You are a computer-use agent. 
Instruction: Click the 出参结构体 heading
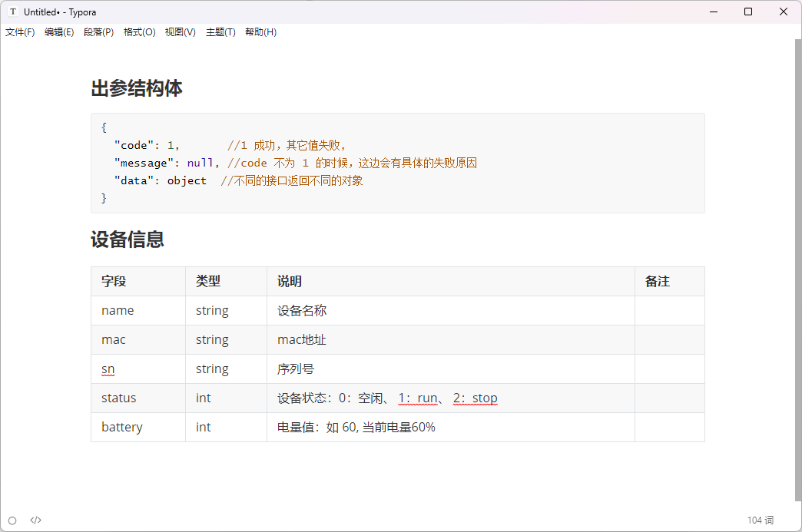(x=137, y=88)
